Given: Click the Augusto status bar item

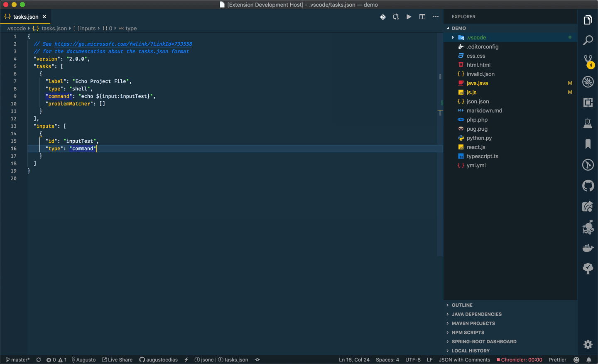Looking at the screenshot, I should [83, 360].
